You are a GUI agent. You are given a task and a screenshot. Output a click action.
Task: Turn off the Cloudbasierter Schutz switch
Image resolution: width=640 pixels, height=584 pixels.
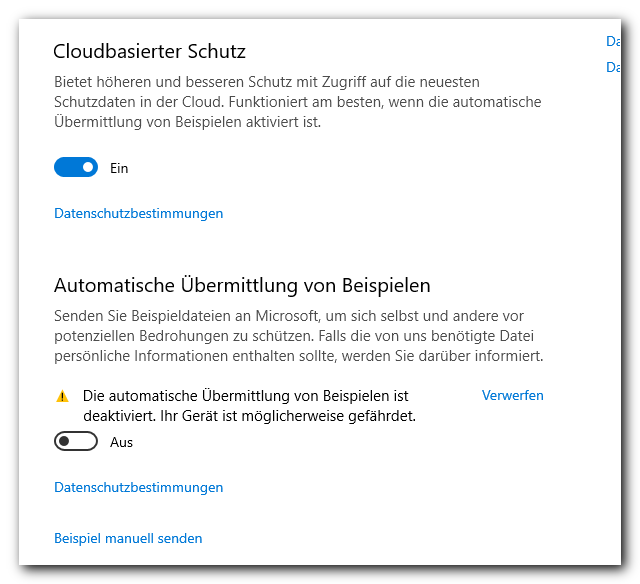(76, 168)
